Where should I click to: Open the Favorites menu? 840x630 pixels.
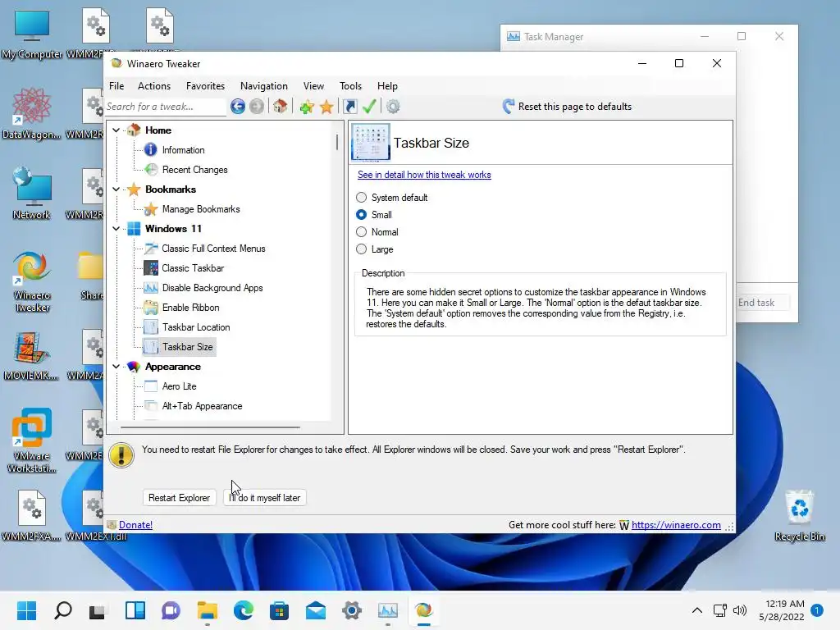[205, 85]
